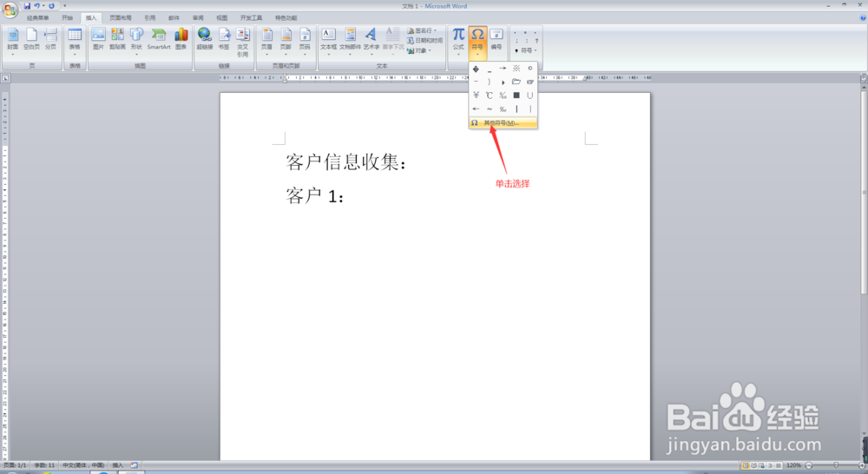Switch to the 经典菜单 tab

[x=37, y=17]
